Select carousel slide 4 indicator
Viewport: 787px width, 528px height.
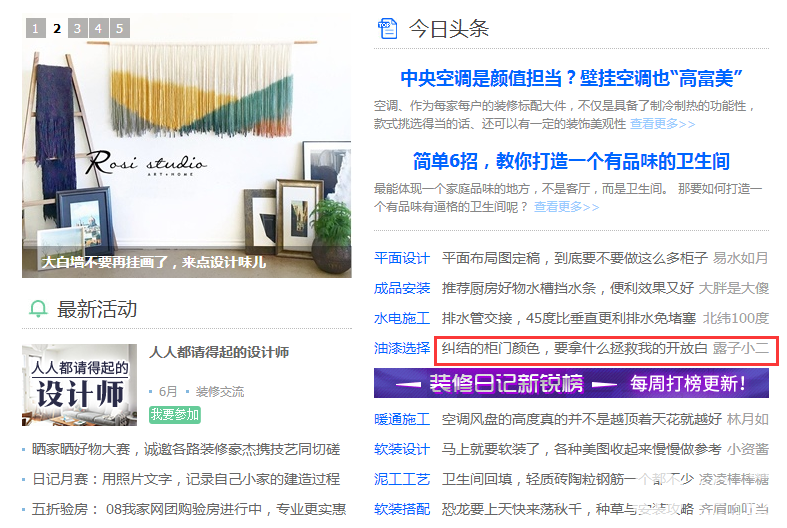[98, 28]
